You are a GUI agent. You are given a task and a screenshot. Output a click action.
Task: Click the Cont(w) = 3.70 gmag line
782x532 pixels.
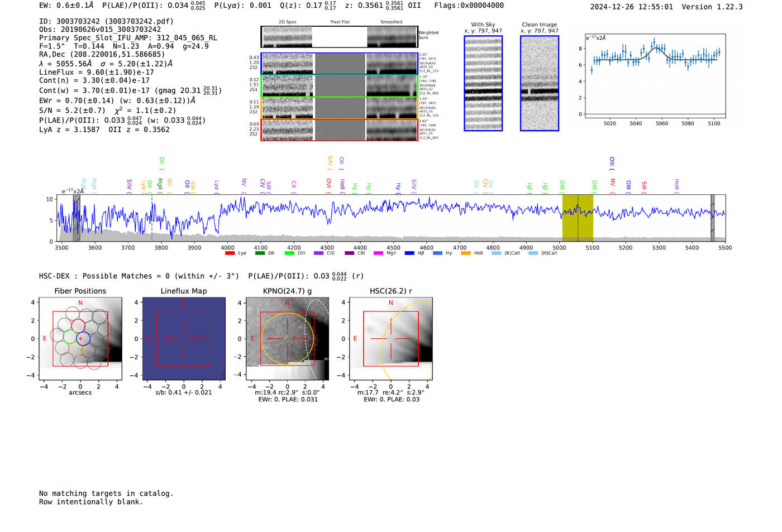click(x=130, y=90)
